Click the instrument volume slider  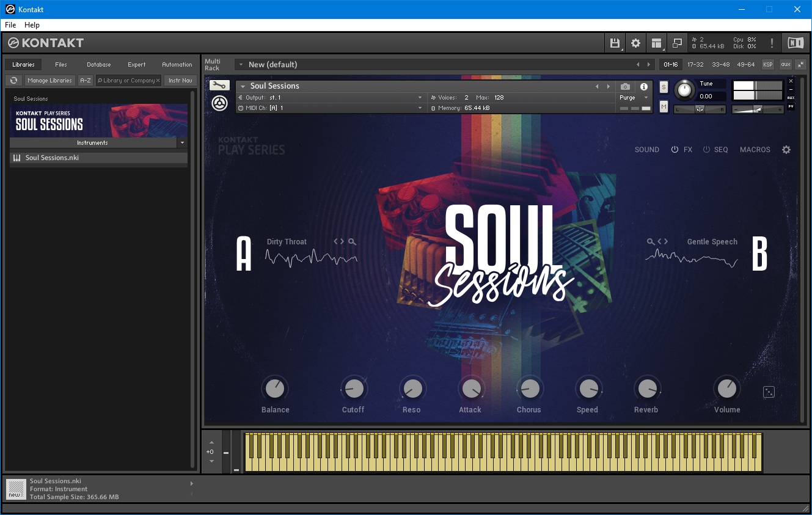(758, 109)
